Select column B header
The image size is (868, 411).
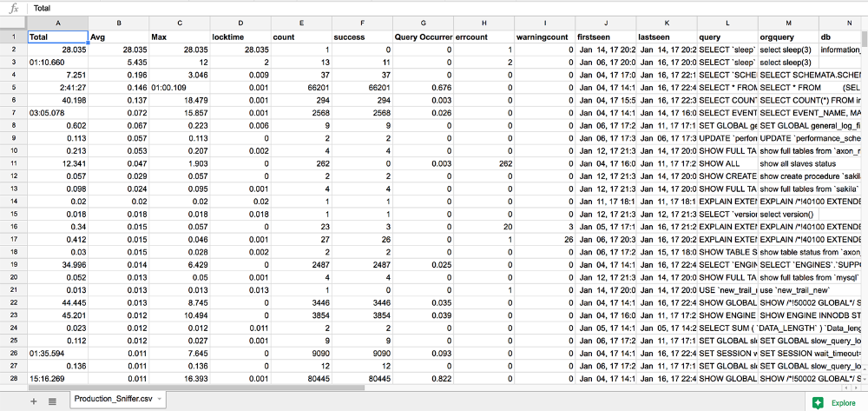[x=118, y=23]
